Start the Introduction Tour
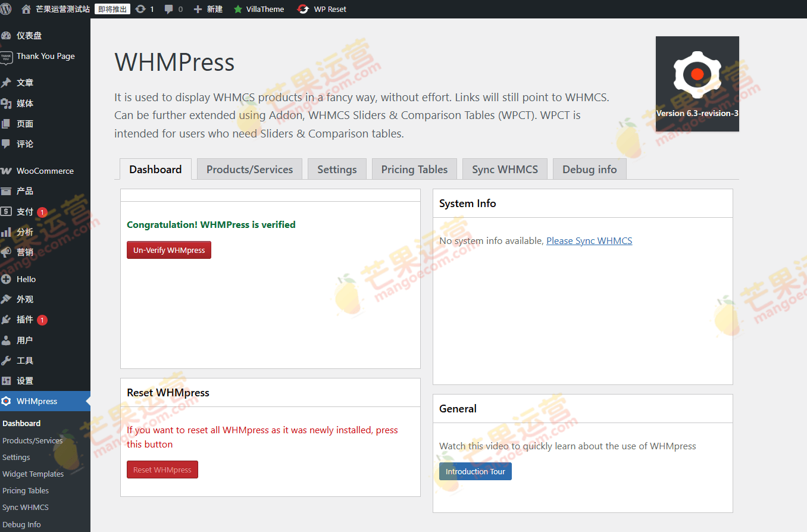This screenshot has width=807, height=532. pyautogui.click(x=475, y=471)
